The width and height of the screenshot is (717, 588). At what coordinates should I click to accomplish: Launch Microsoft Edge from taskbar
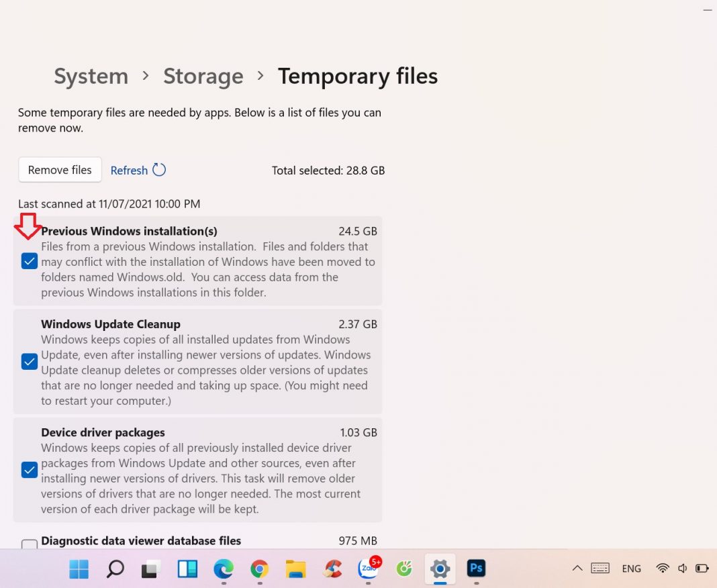(x=223, y=569)
